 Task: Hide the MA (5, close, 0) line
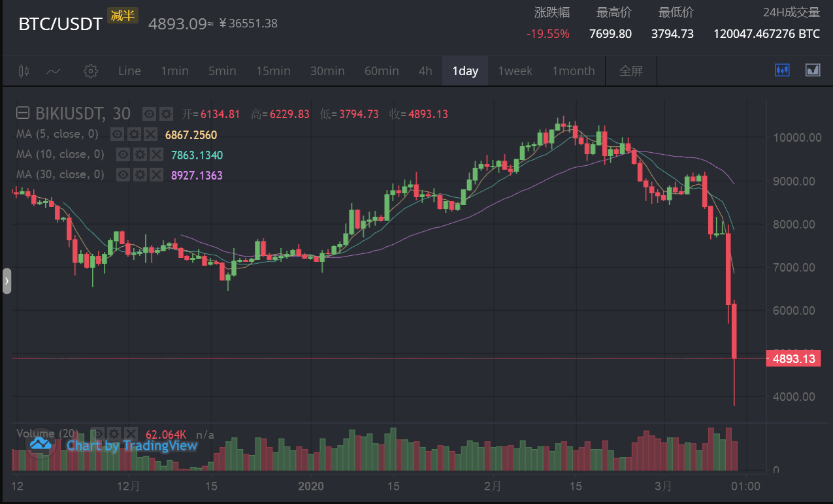tap(118, 134)
